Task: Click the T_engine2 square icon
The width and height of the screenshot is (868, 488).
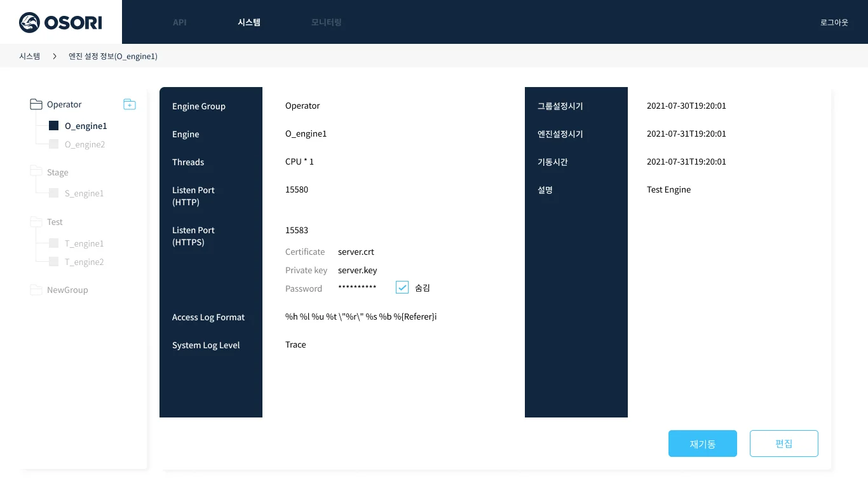Action: (54, 262)
